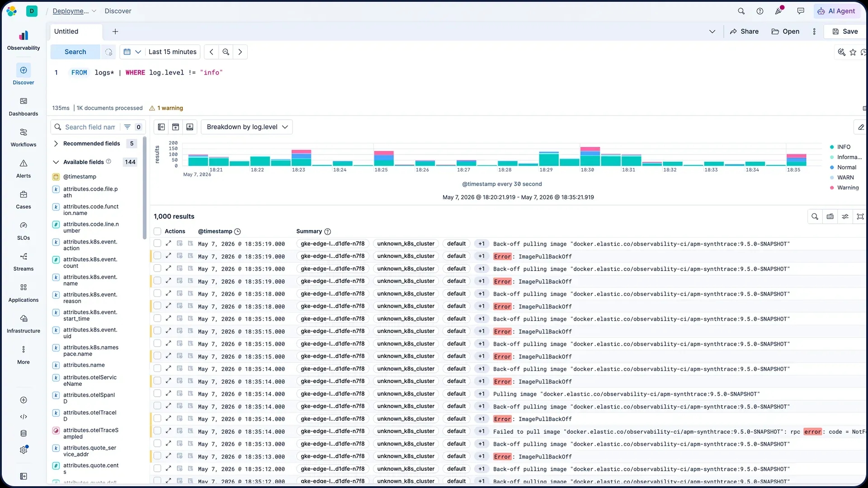Check the first result row checkbox

[x=157, y=244]
